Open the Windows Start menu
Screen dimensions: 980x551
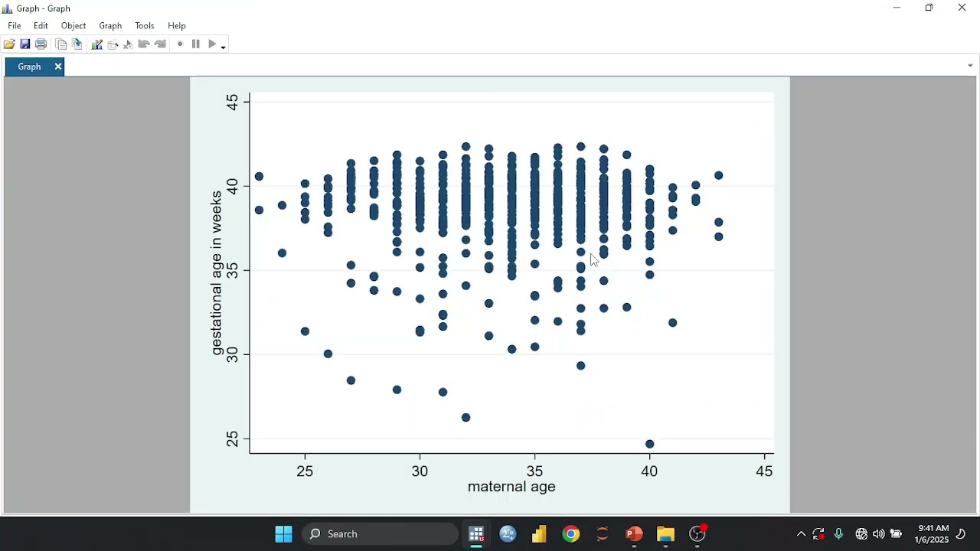283,534
